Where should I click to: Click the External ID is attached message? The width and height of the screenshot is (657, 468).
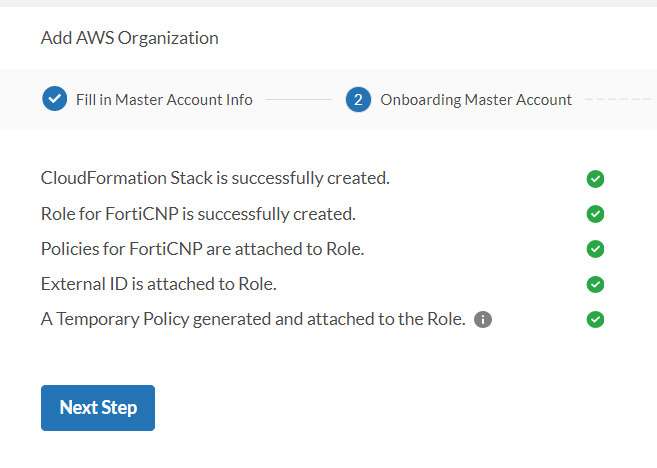click(158, 284)
